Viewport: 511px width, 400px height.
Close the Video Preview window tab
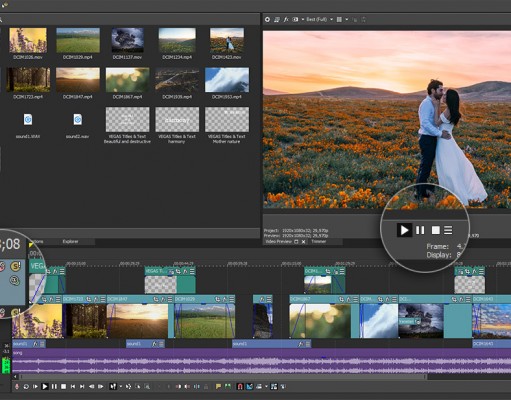[x=303, y=242]
